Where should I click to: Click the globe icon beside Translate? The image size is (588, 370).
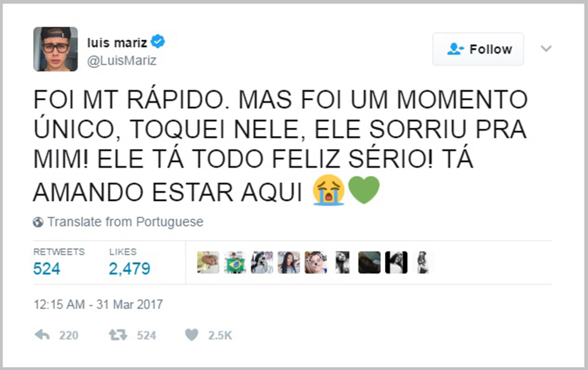coord(38,222)
